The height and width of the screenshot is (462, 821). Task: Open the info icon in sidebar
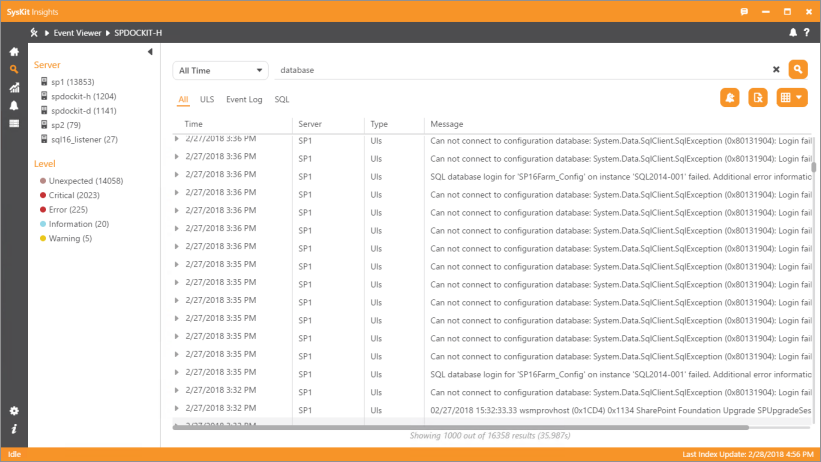click(x=14, y=429)
